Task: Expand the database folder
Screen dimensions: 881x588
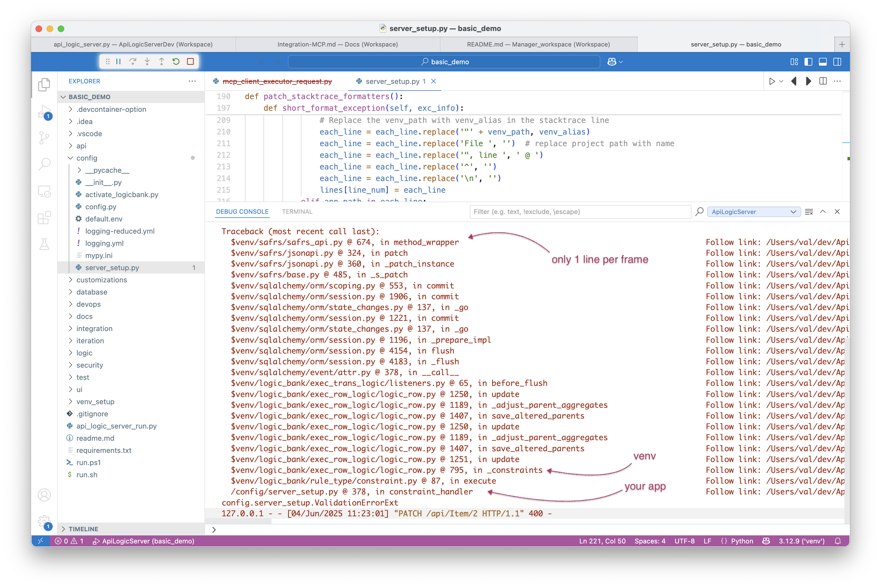Action: [131, 292]
